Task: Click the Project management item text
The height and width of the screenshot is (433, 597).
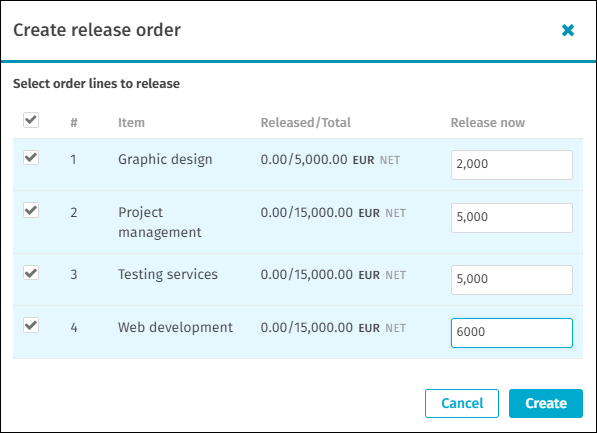Action: tap(160, 222)
